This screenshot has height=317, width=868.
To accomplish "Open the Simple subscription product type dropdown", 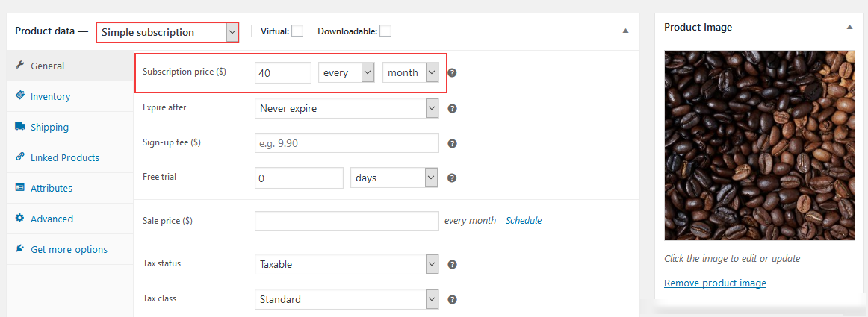I will 167,32.
